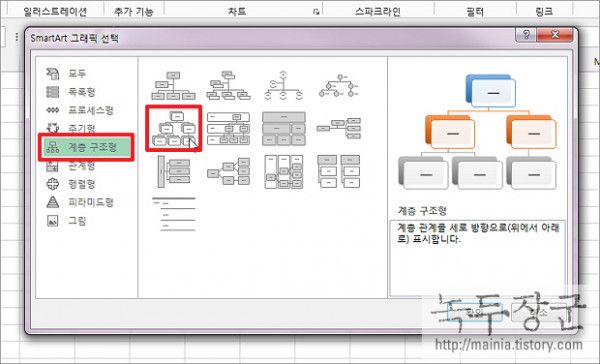Select the 목록형 list category
Screen dimensions: 600x364
70,92
